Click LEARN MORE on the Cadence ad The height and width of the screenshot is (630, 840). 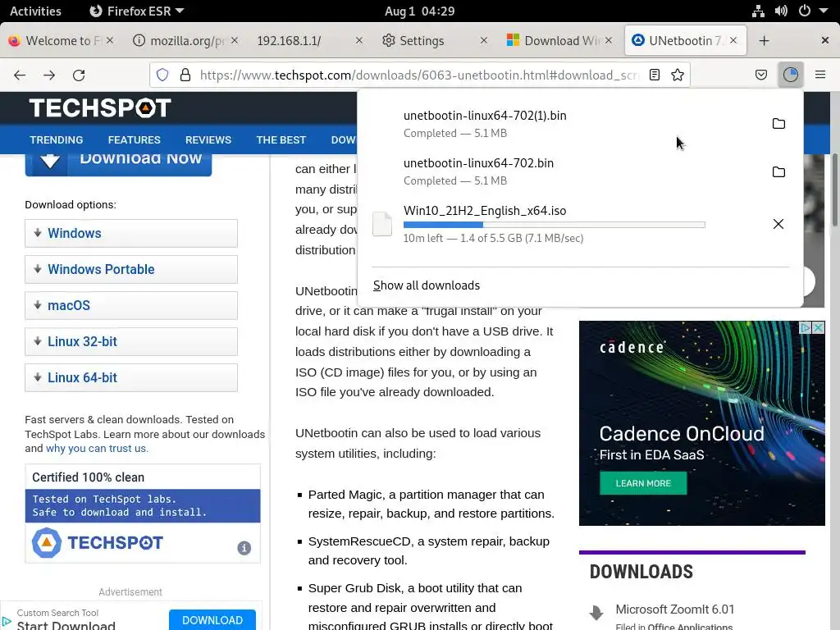(x=643, y=483)
